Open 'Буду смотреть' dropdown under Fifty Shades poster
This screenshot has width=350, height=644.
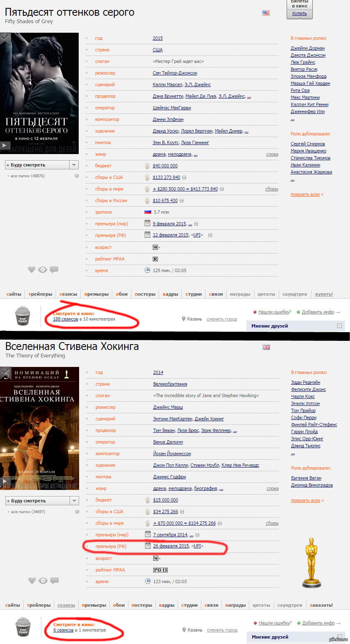click(x=74, y=165)
